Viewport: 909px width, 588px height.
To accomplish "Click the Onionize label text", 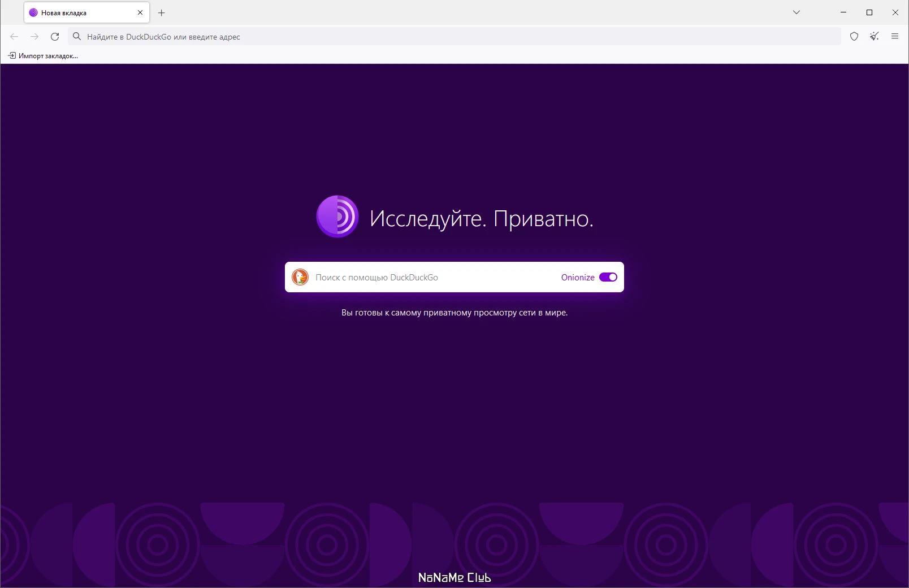I will pos(577,278).
